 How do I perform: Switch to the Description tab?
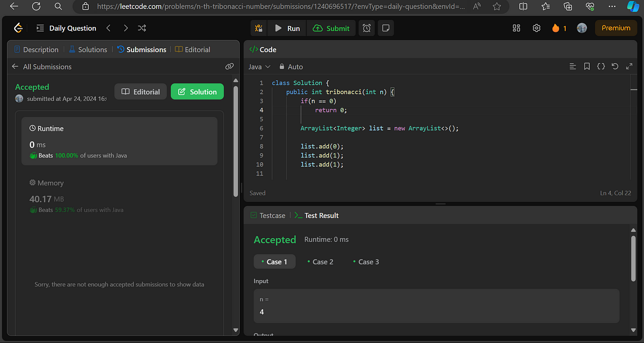[x=36, y=49]
